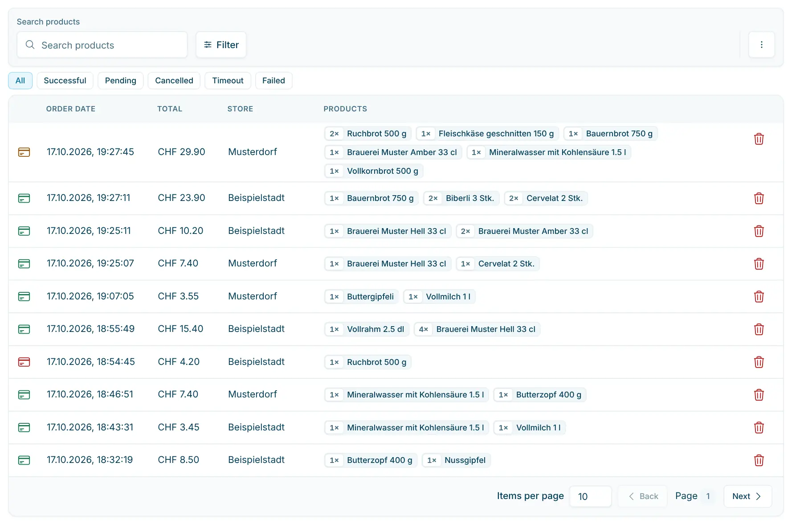Remove the 19:25:07 order using trash icon
The width and height of the screenshot is (800, 532).
[x=759, y=264]
